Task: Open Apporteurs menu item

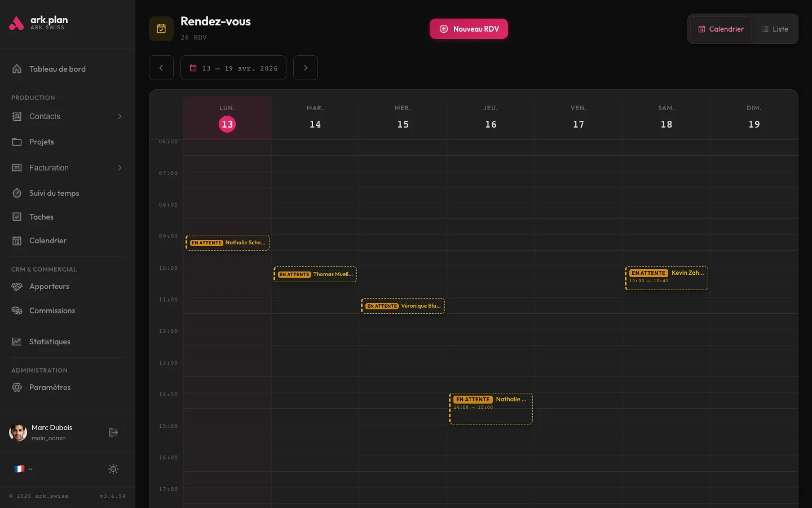Action: 68,286
